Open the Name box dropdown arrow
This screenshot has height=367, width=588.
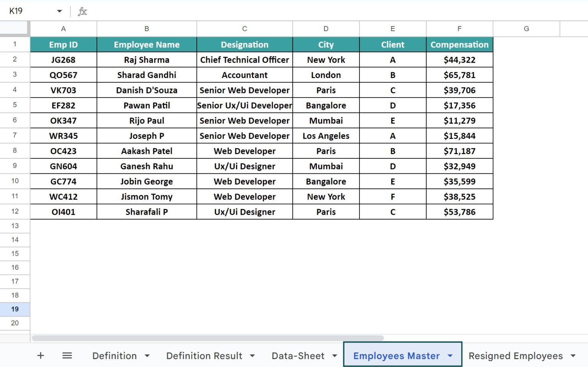point(59,11)
